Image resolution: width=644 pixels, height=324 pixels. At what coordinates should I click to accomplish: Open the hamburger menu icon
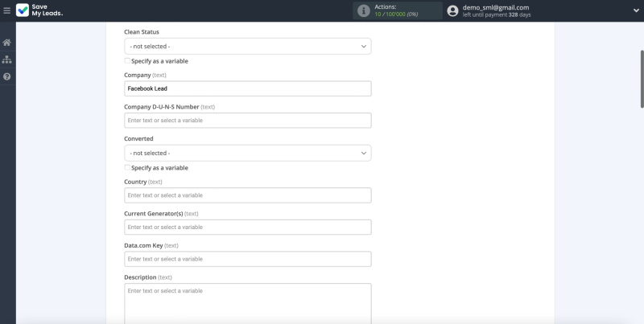[x=7, y=10]
